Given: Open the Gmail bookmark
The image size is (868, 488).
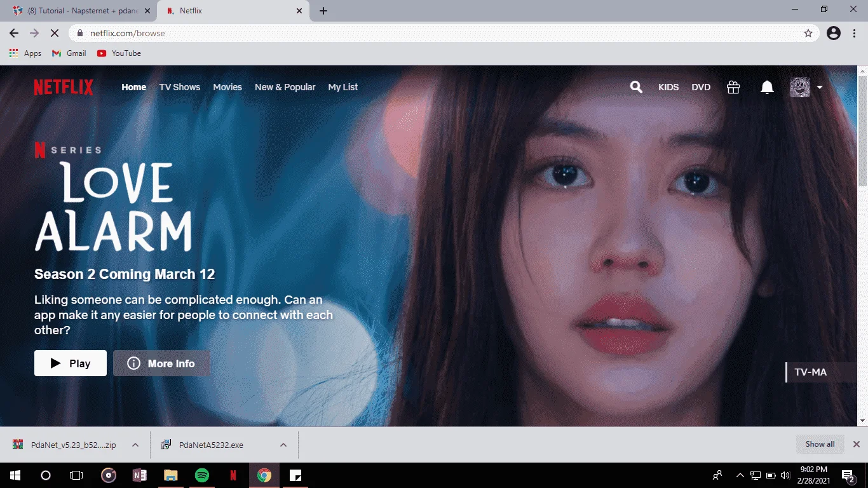Looking at the screenshot, I should pyautogui.click(x=69, y=53).
